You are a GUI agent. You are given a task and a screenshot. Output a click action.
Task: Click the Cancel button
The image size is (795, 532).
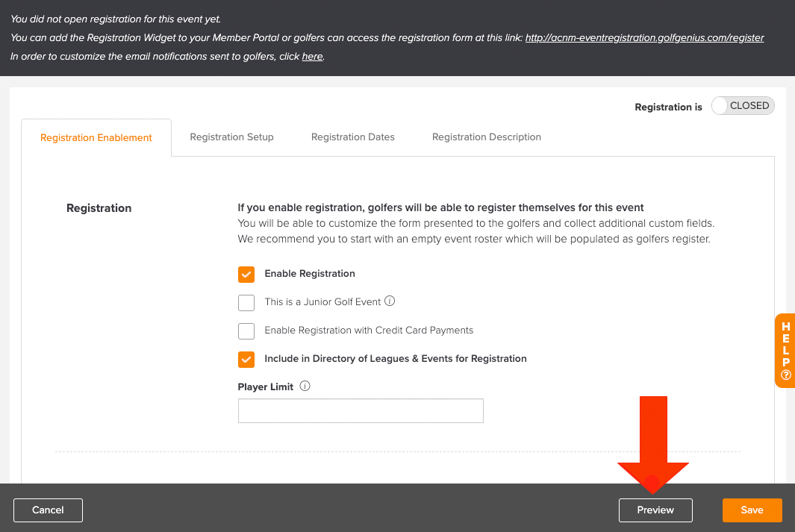pos(49,510)
